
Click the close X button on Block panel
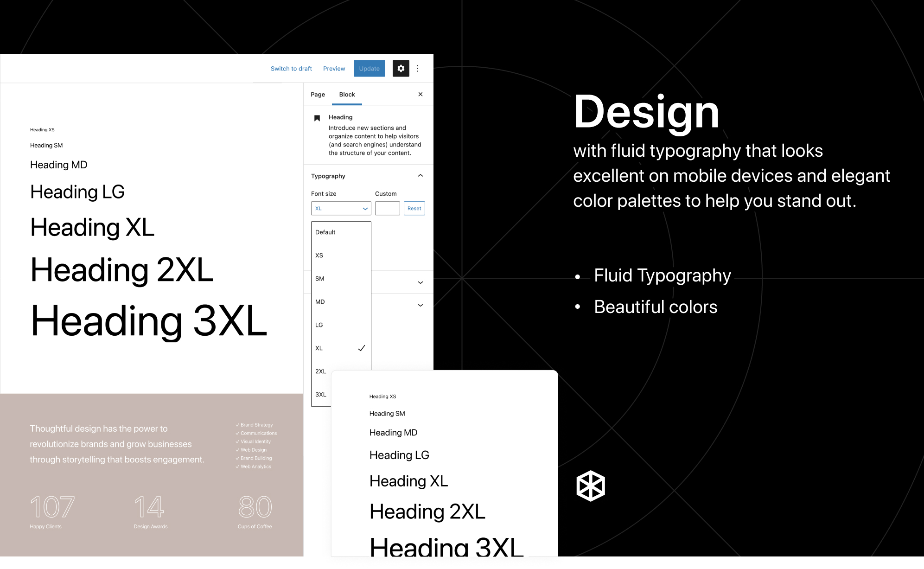[421, 95]
